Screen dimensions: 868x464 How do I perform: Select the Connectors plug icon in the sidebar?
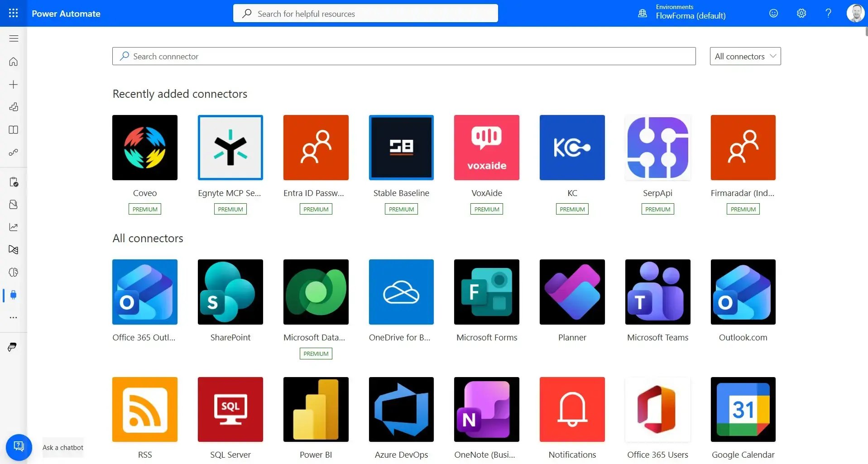click(14, 295)
